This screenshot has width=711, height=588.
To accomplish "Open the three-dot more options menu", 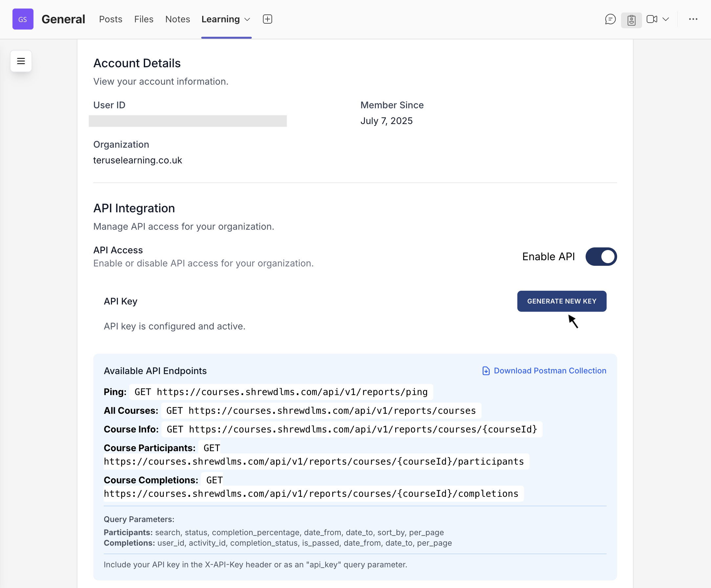I will click(x=693, y=19).
